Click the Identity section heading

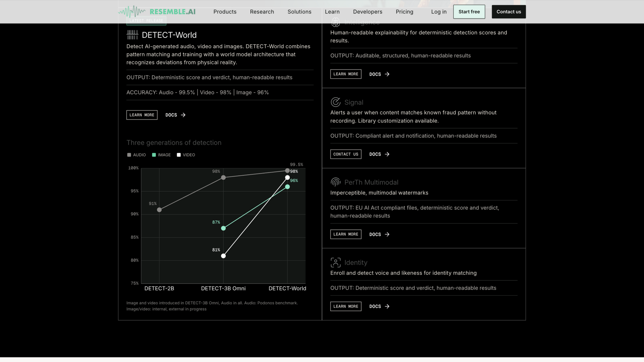(x=356, y=262)
